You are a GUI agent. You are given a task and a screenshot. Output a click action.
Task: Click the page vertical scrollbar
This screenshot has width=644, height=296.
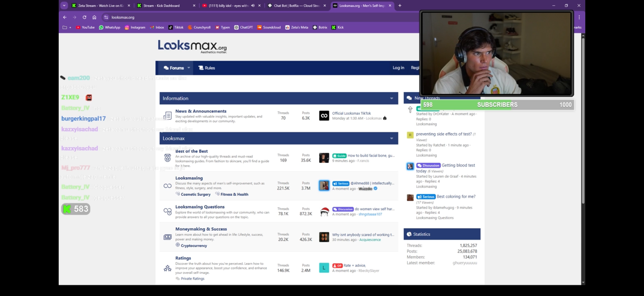pyautogui.click(x=583, y=120)
